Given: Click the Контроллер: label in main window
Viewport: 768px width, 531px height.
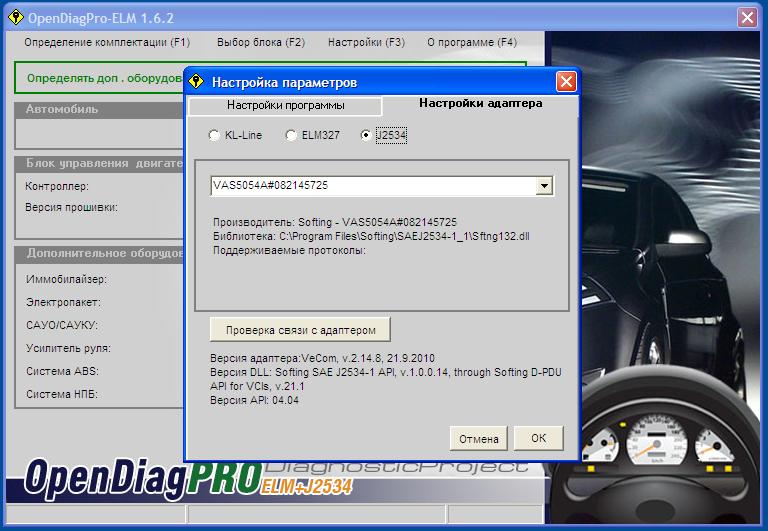Looking at the screenshot, I should click(57, 186).
